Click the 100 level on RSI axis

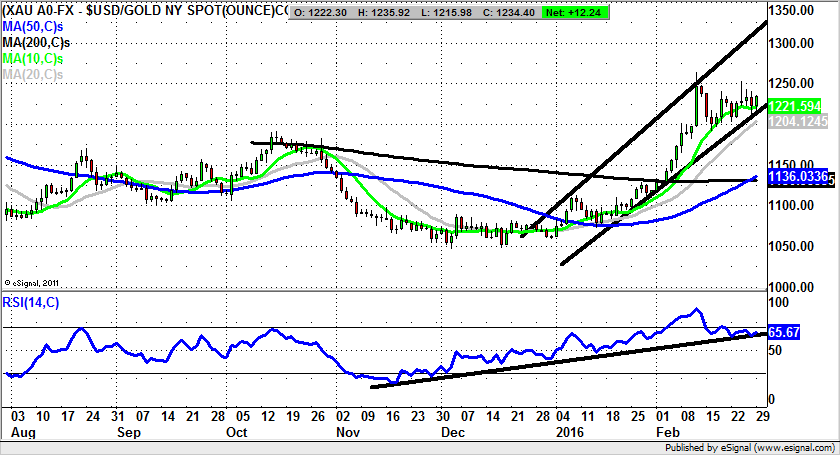click(x=778, y=301)
